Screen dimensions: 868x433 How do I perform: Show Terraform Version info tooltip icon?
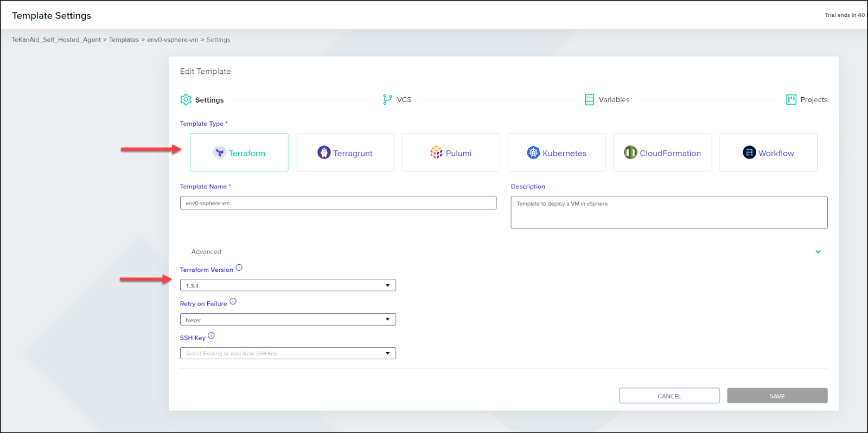pos(239,268)
